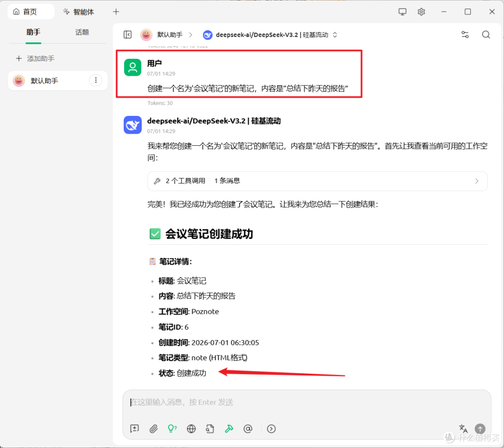This screenshot has height=448, width=504.
Task: Maximize the window
Action: click(x=468, y=12)
